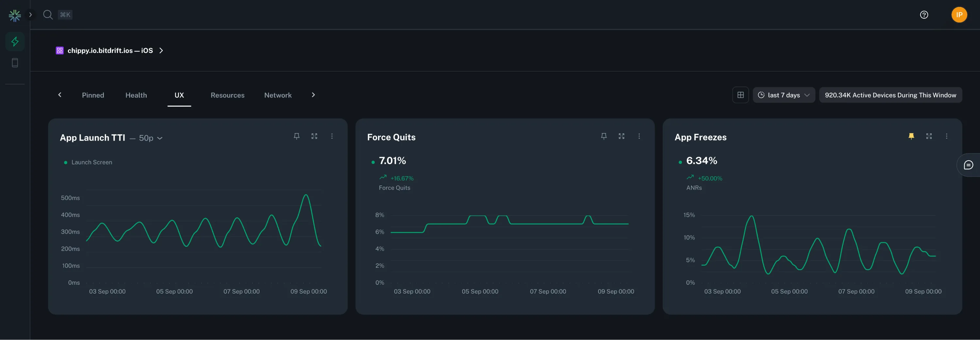
Task: Open the Health tab
Action: [136, 95]
